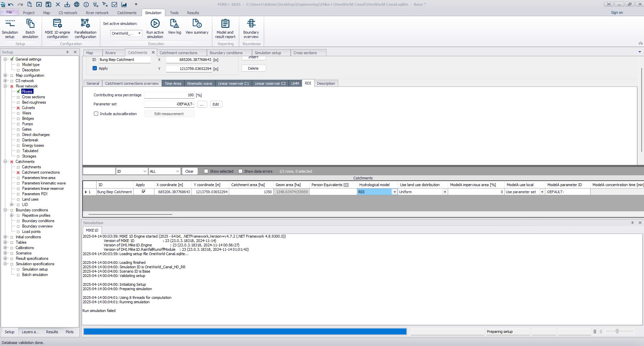Open the active simulation dropdown
Image resolution: width=644 pixels, height=346 pixels.
139,33
